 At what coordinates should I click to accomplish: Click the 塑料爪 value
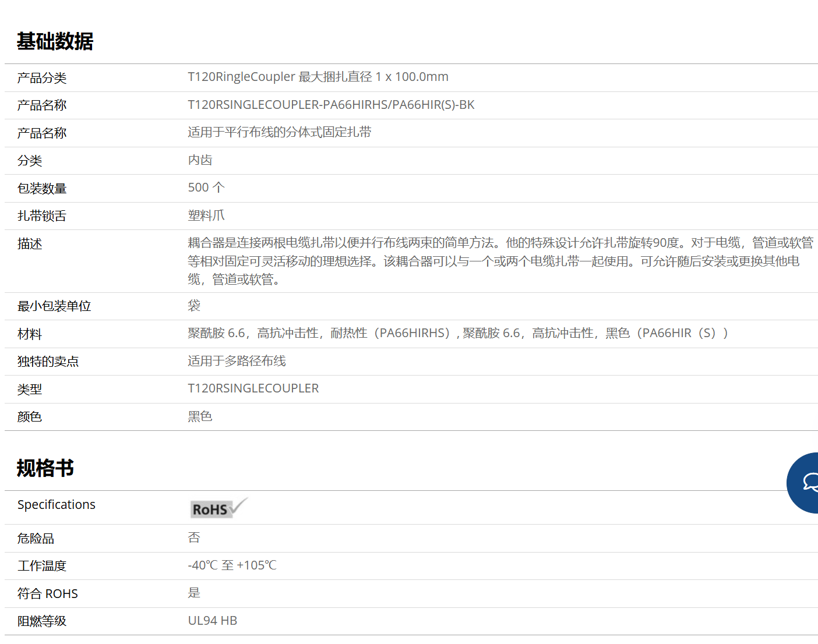pyautogui.click(x=206, y=215)
